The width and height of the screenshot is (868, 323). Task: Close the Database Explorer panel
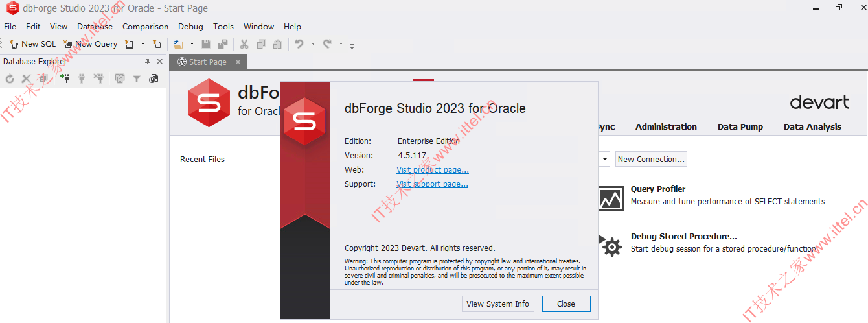[x=159, y=62]
